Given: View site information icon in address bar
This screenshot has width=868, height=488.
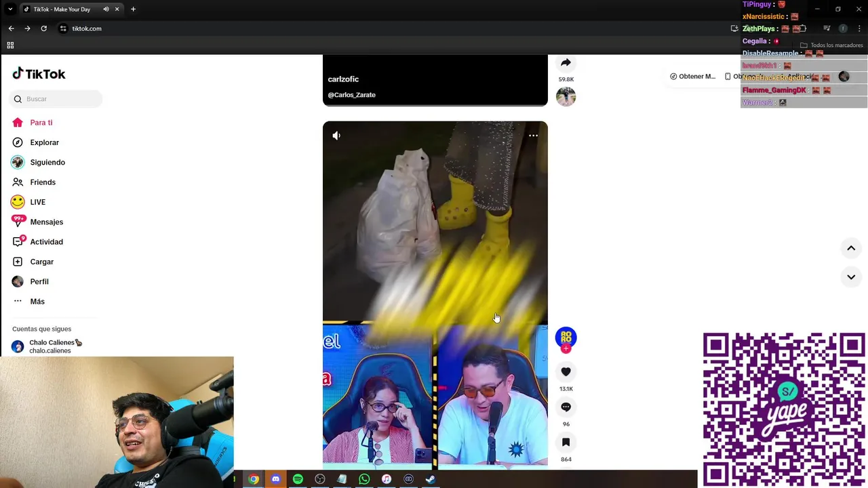Looking at the screenshot, I should coord(63,28).
